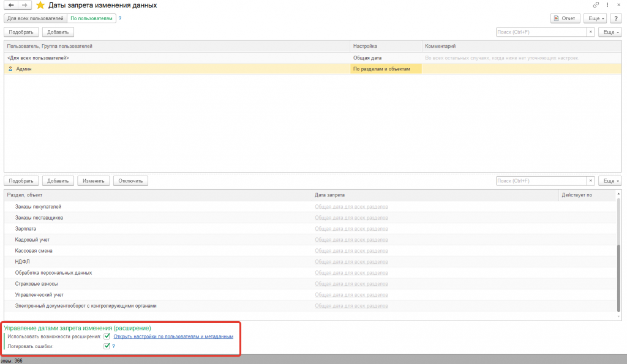Select the Страховые взносы row
The image size is (627, 364).
pos(310,284)
